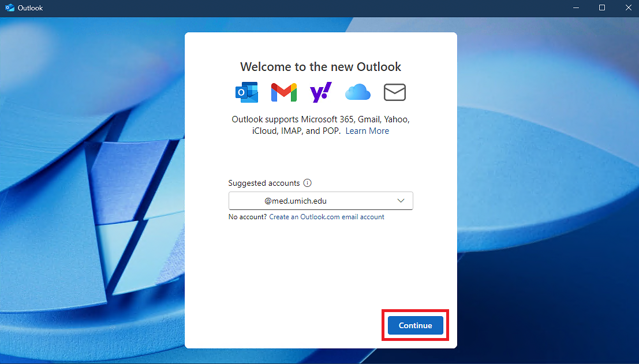Click the supported services description text
Screen dimensions: 639x364
320,119
